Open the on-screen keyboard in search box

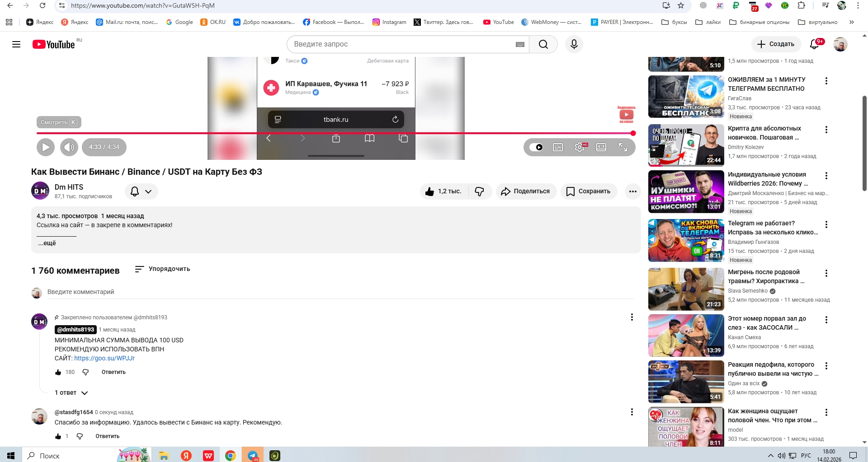[520, 44]
